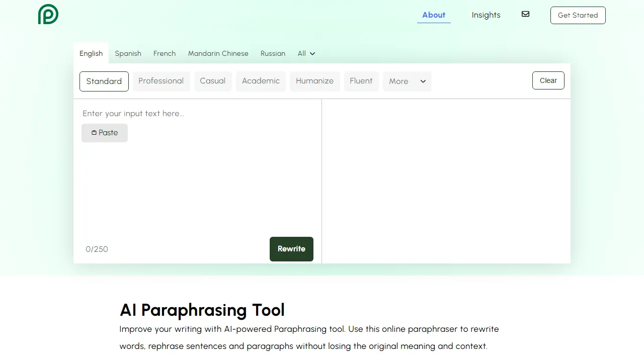Screen dimensions: 644x362
Task: Open the Mandarin Chinese tab
Action: 218,53
